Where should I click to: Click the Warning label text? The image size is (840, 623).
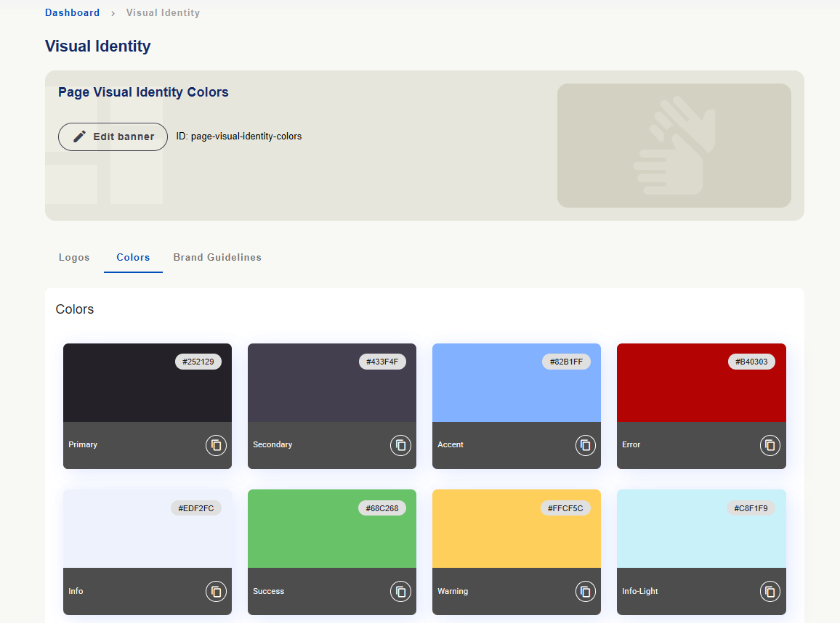453,591
